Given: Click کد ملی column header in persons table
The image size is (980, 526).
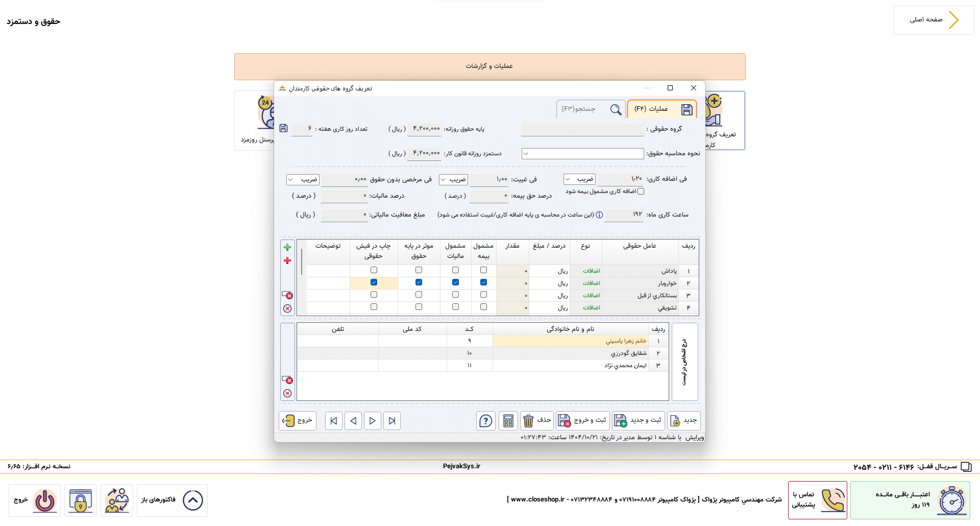Looking at the screenshot, I should 412,329.
